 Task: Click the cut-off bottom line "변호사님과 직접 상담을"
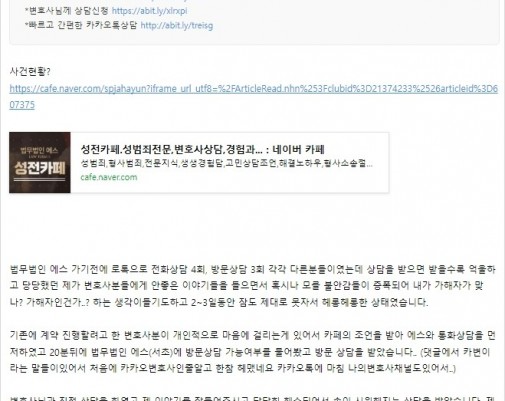coord(253,398)
